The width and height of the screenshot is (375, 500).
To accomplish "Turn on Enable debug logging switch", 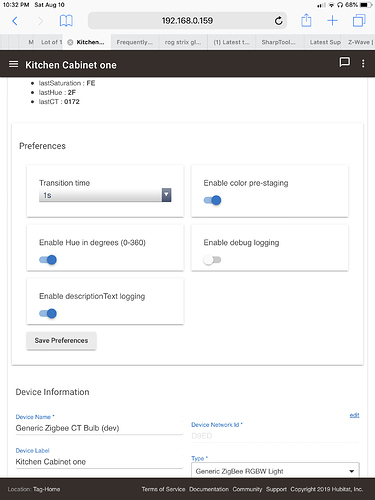I will point(212,260).
